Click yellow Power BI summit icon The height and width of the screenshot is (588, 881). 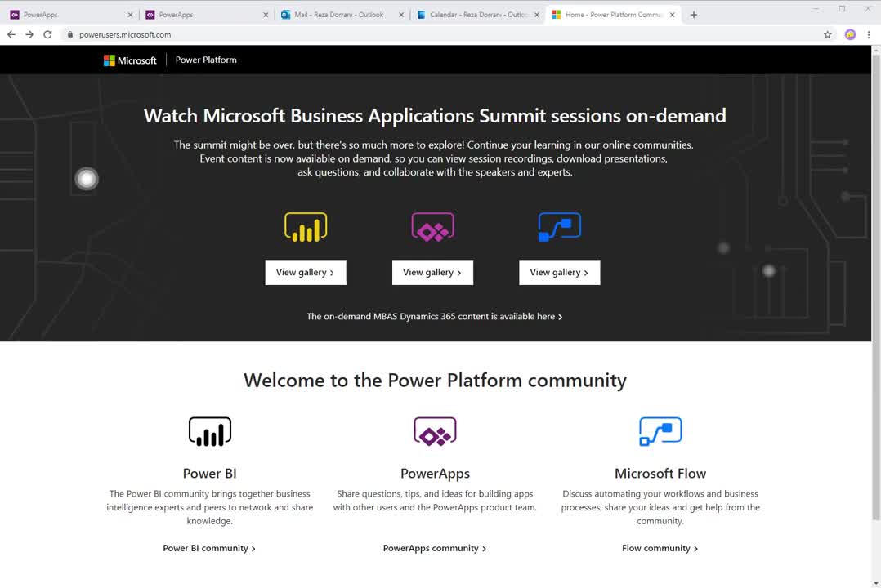pos(306,227)
